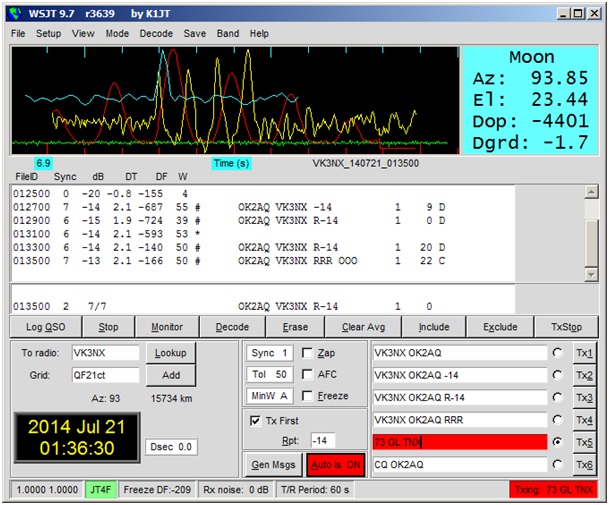Click the decode list scroll up arrow
The height and width of the screenshot is (505, 609).
point(591,192)
